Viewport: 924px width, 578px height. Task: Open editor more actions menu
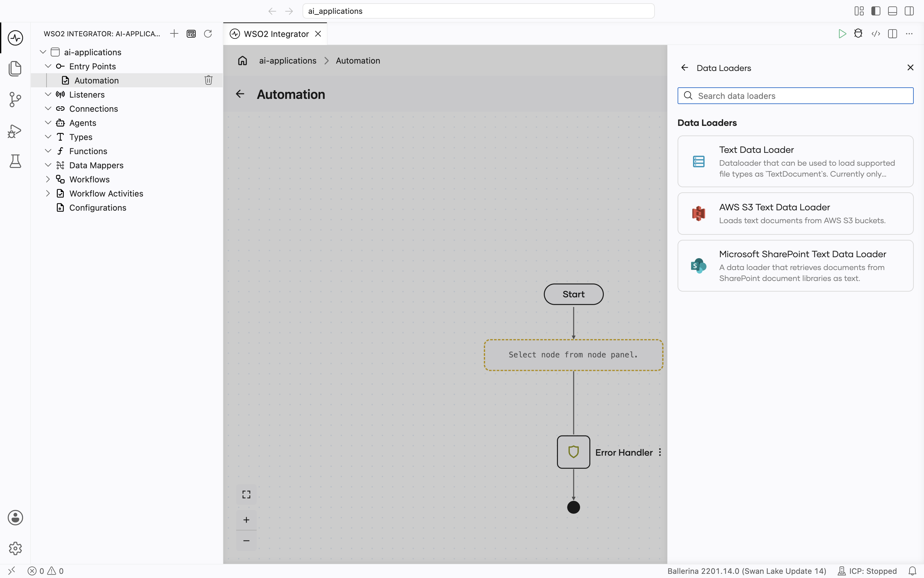coord(910,34)
